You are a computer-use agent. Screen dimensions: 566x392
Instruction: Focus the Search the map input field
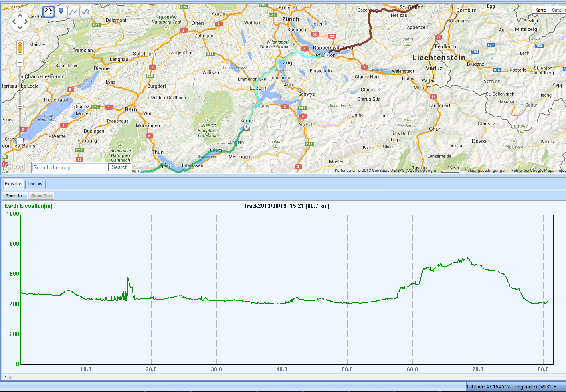(70, 167)
